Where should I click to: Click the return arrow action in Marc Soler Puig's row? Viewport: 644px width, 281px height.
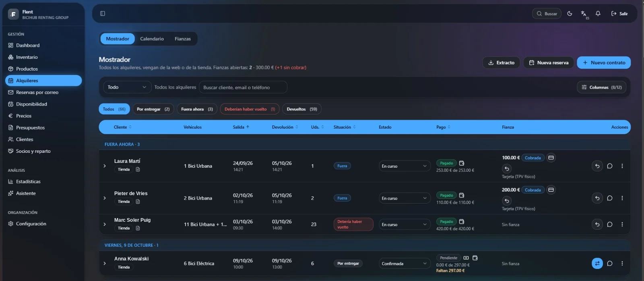(x=597, y=225)
